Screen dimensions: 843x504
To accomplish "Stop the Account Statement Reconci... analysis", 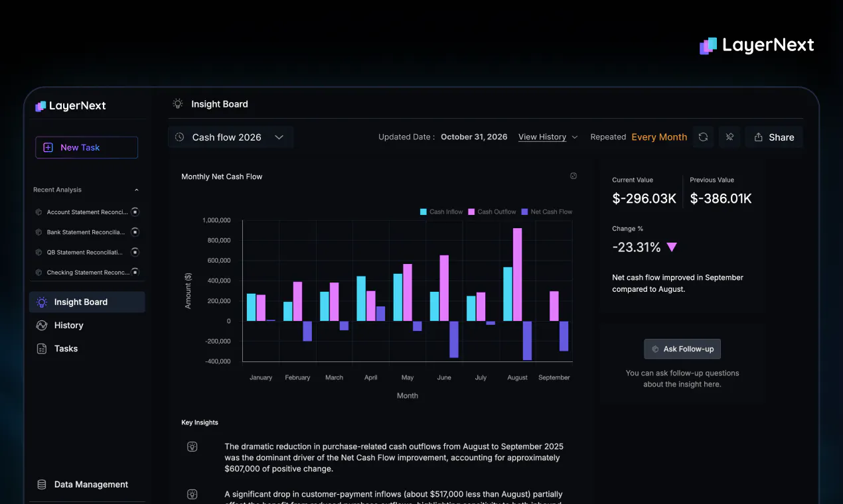I will [x=135, y=212].
